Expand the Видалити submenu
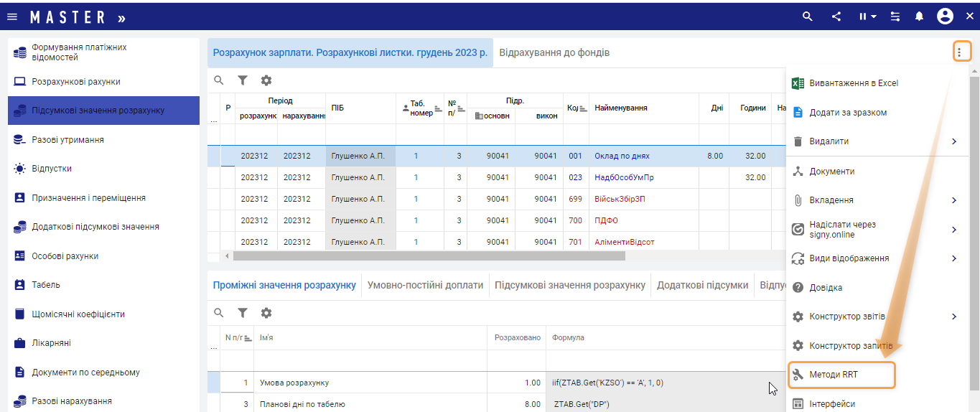980x412 pixels. coord(954,141)
